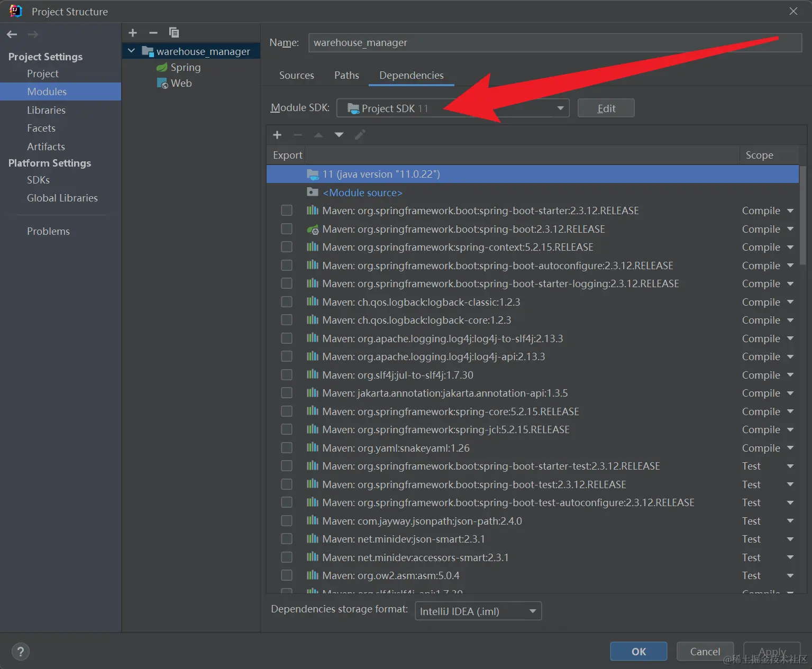812x669 pixels.
Task: Click the Spring facet leaf icon
Action: coord(162,68)
